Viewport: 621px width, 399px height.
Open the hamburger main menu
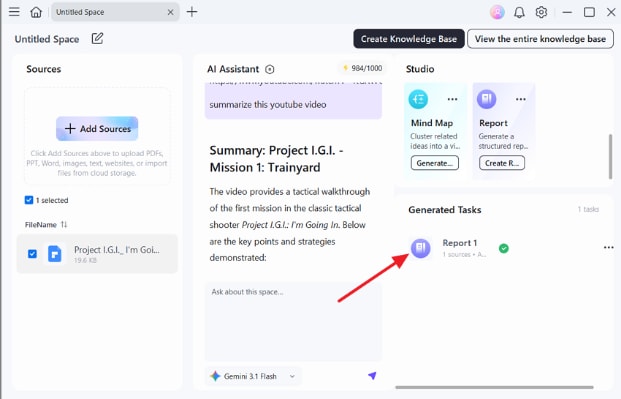coord(14,12)
